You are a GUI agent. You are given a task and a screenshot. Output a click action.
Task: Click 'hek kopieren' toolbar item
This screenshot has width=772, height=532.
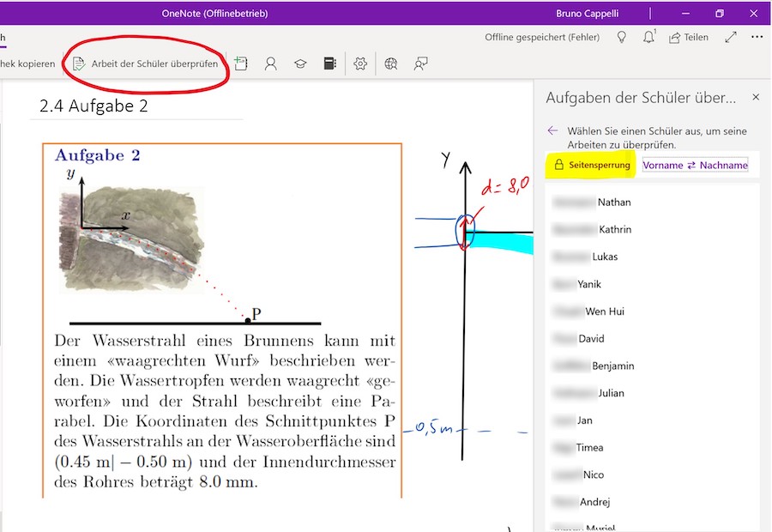point(27,63)
